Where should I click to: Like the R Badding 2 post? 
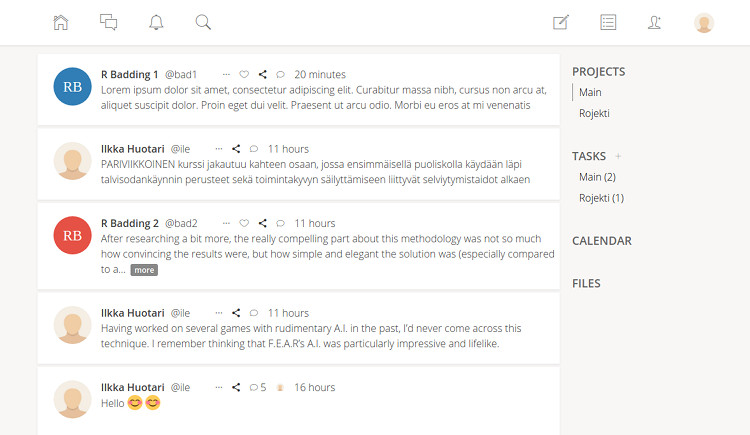[x=244, y=223]
